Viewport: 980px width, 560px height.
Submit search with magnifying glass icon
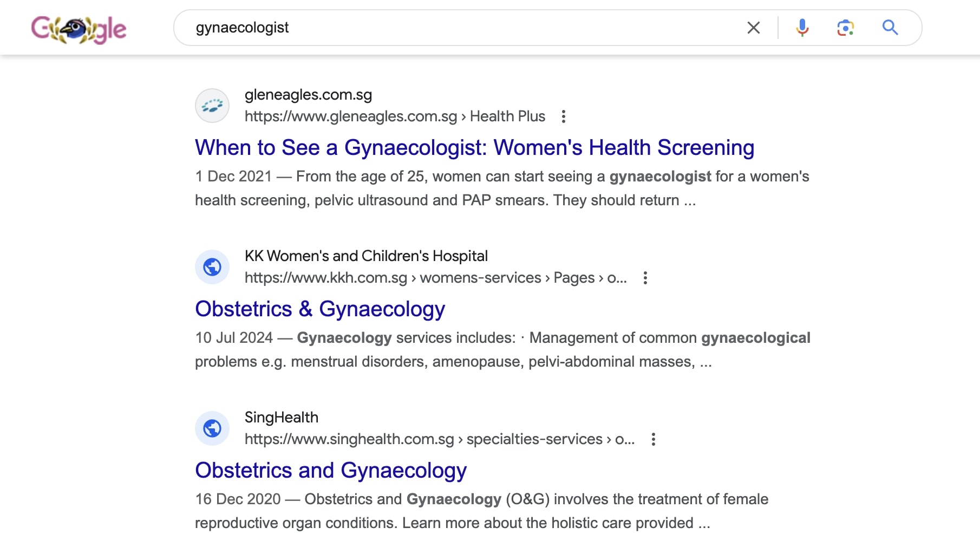click(x=890, y=28)
